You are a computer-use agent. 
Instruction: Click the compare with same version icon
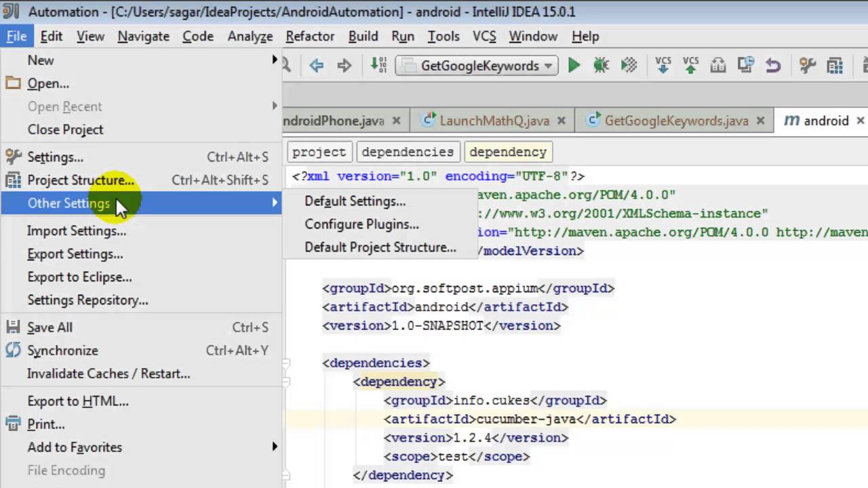718,66
